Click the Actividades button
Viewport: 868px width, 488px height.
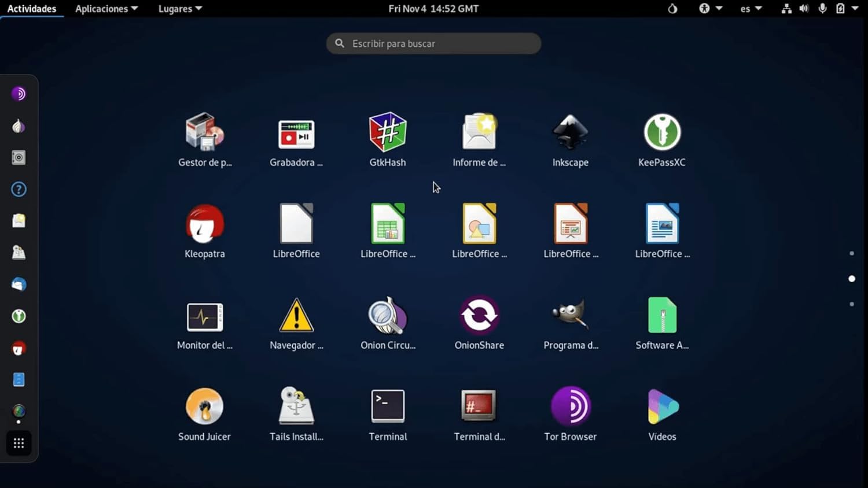coord(32,9)
